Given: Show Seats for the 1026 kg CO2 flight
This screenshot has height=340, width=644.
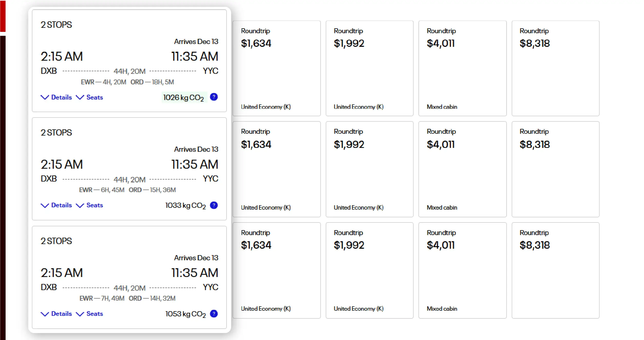Looking at the screenshot, I should 90,97.
